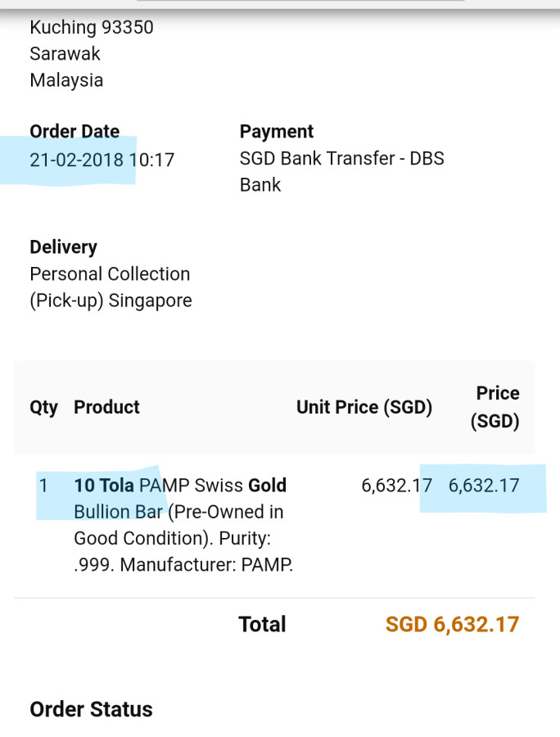Image resolution: width=560 pixels, height=737 pixels.
Task: Select the 21-02-2018 10:17 order date value
Action: (102, 159)
